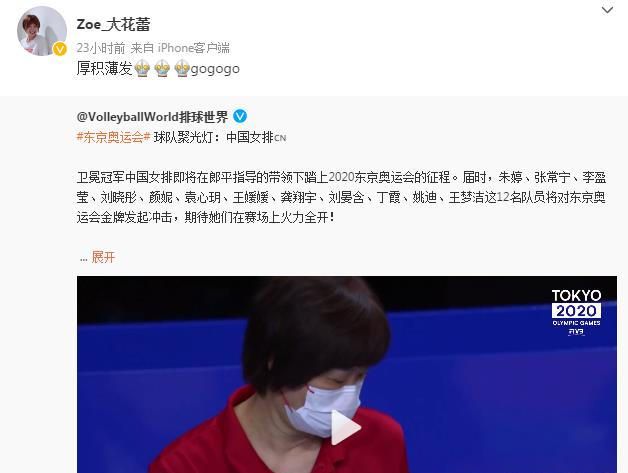This screenshot has height=473, width=628.
Task: Open Zoe_大花蕾 username link
Action: tap(113, 24)
